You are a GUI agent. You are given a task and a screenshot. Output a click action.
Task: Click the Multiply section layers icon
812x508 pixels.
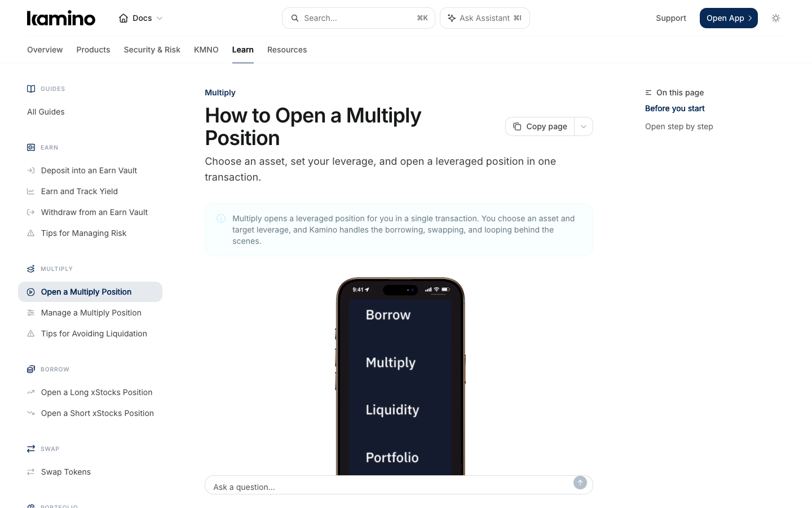31,269
